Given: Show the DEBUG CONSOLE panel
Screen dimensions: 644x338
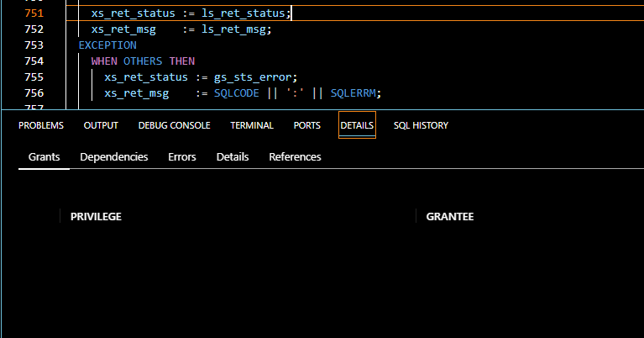Looking at the screenshot, I should click(x=174, y=125).
